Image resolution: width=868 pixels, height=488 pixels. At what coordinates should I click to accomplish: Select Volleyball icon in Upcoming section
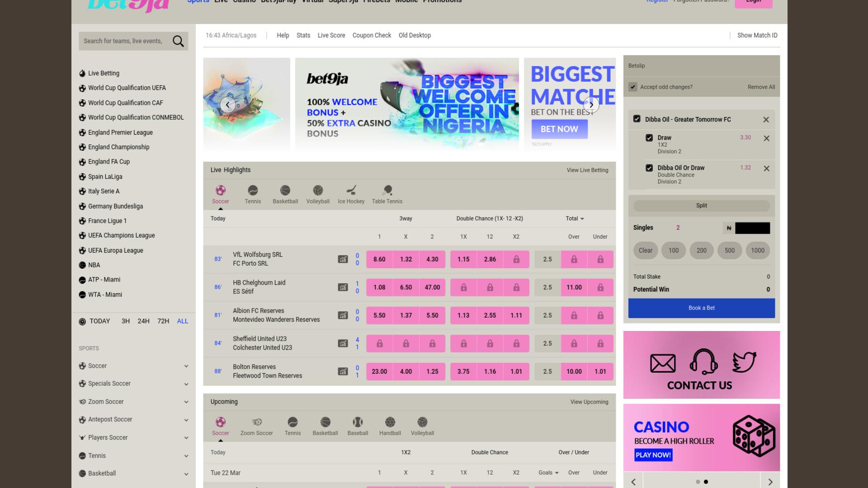(x=422, y=422)
